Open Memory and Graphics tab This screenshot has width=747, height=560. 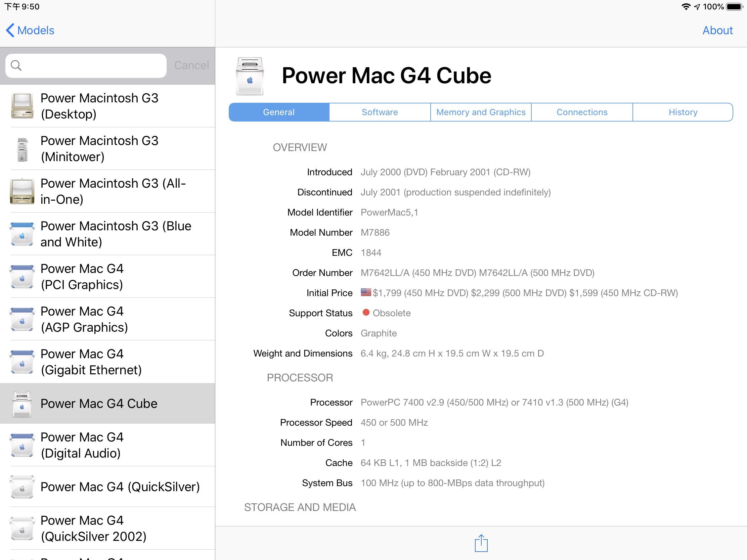coord(481,112)
